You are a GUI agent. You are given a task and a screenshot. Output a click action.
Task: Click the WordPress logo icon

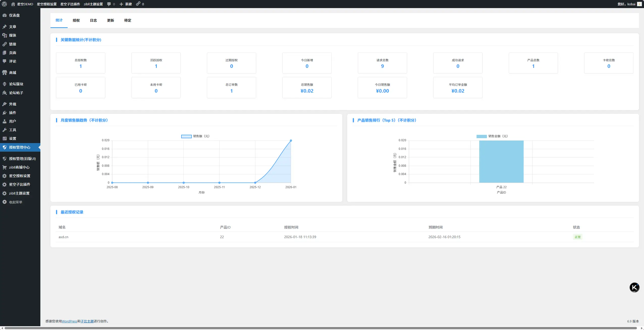[4, 4]
